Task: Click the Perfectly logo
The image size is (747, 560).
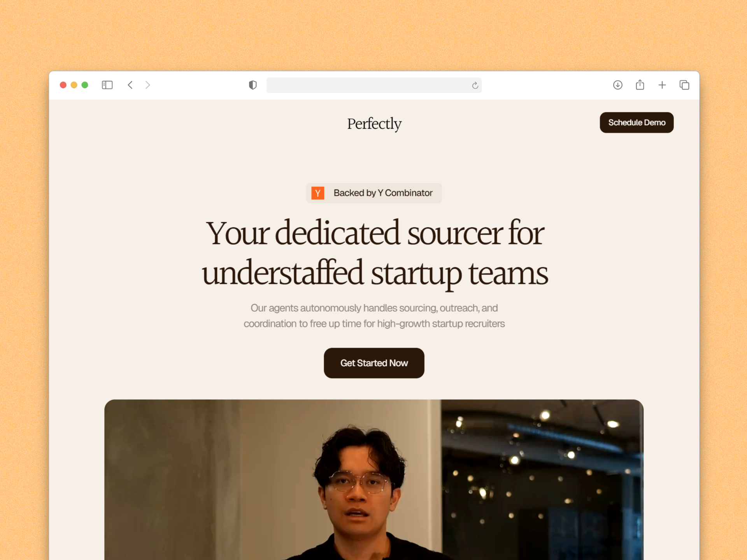Action: tap(374, 124)
